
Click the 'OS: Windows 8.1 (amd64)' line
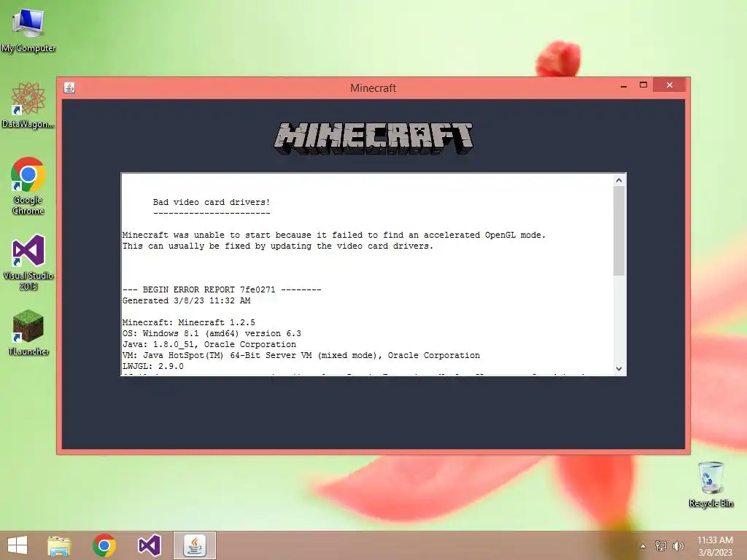tap(212, 333)
